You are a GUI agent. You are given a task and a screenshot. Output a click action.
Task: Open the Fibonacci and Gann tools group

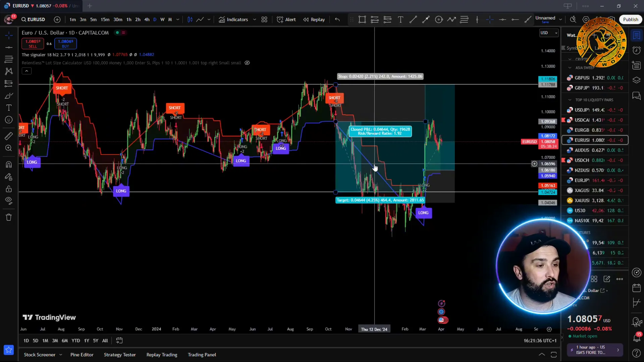(x=9, y=59)
